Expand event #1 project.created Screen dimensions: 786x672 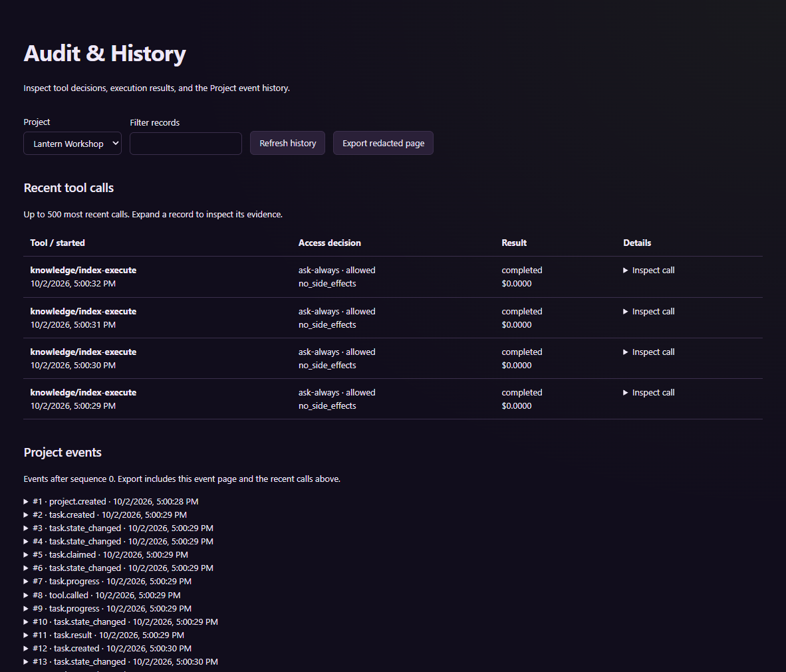click(111, 501)
